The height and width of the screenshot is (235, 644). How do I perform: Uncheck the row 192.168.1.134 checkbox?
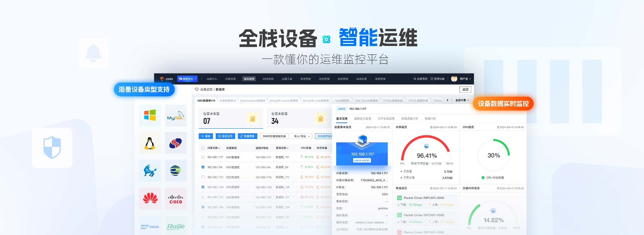[x=203, y=187]
